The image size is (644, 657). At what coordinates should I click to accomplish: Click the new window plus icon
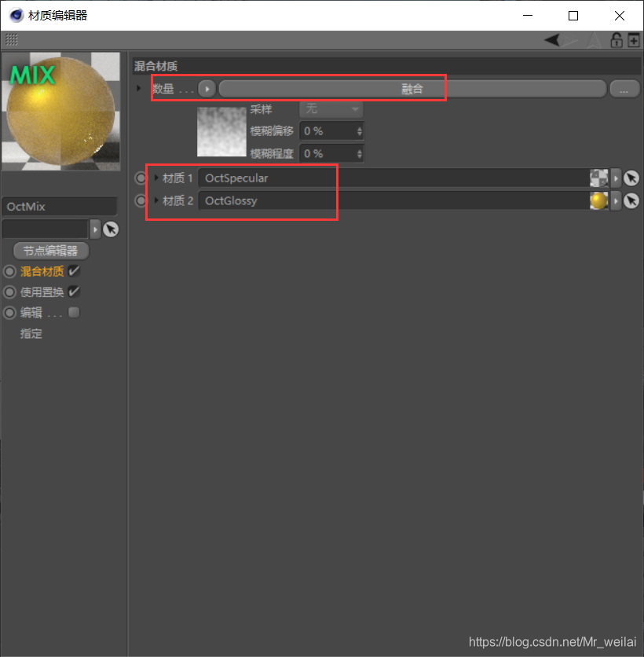pyautogui.click(x=634, y=41)
